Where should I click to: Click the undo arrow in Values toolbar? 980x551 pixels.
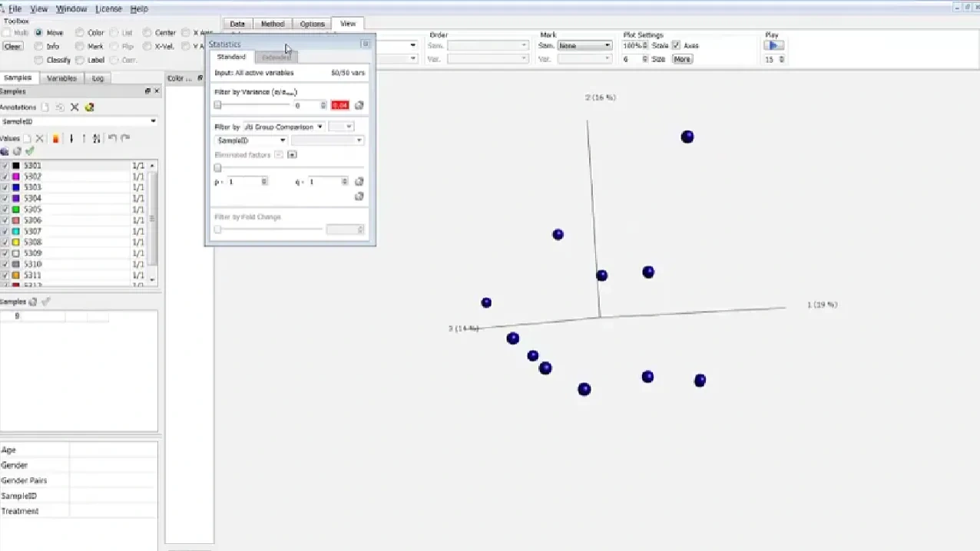click(x=112, y=139)
